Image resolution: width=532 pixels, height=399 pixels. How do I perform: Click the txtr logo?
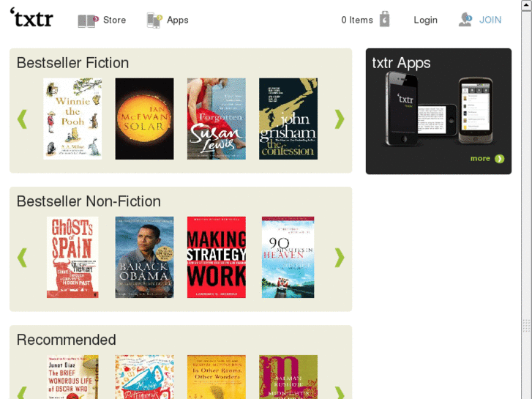pyautogui.click(x=31, y=18)
